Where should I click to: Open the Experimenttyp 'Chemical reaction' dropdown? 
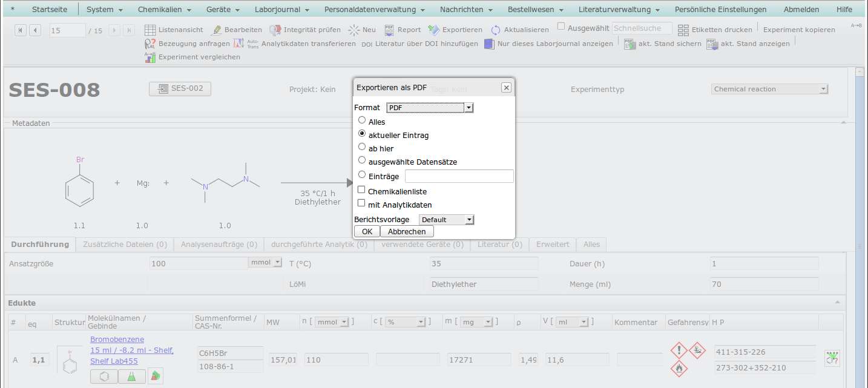coord(769,89)
